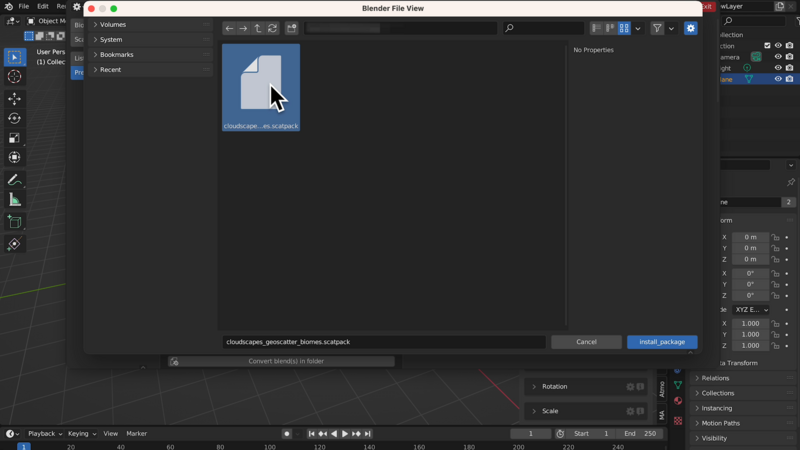Jump to the start frame
Image resolution: width=800 pixels, height=450 pixels.
point(311,434)
